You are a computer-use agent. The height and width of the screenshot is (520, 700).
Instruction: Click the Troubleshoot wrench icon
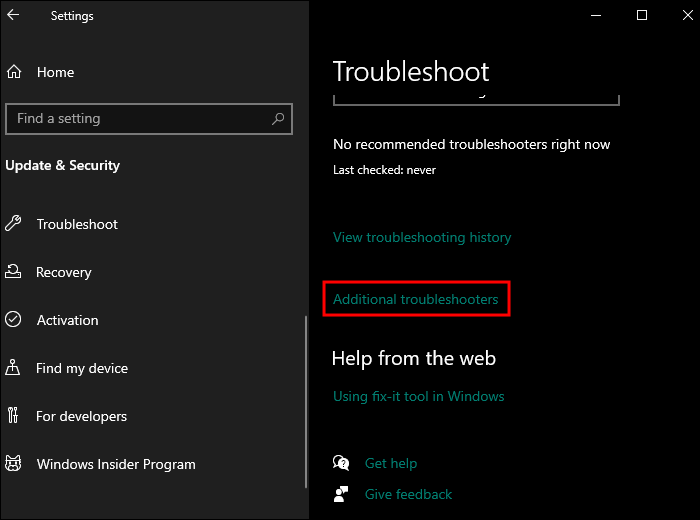[x=14, y=224]
